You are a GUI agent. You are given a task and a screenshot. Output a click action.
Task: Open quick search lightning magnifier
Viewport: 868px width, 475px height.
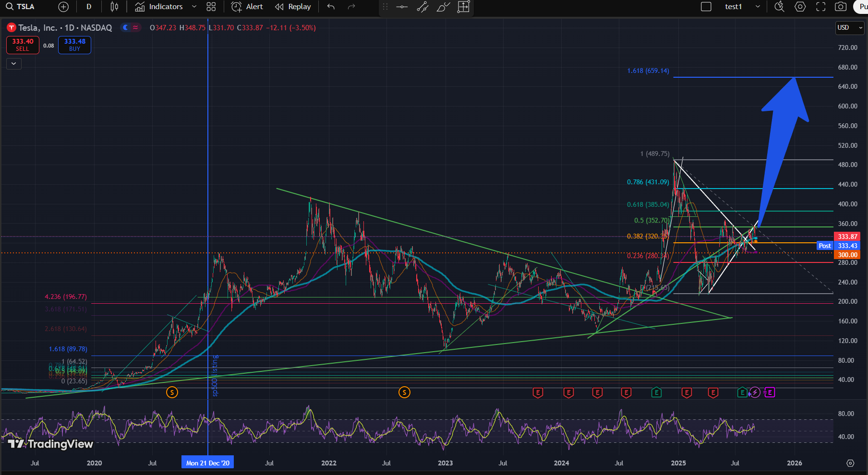pyautogui.click(x=779, y=7)
